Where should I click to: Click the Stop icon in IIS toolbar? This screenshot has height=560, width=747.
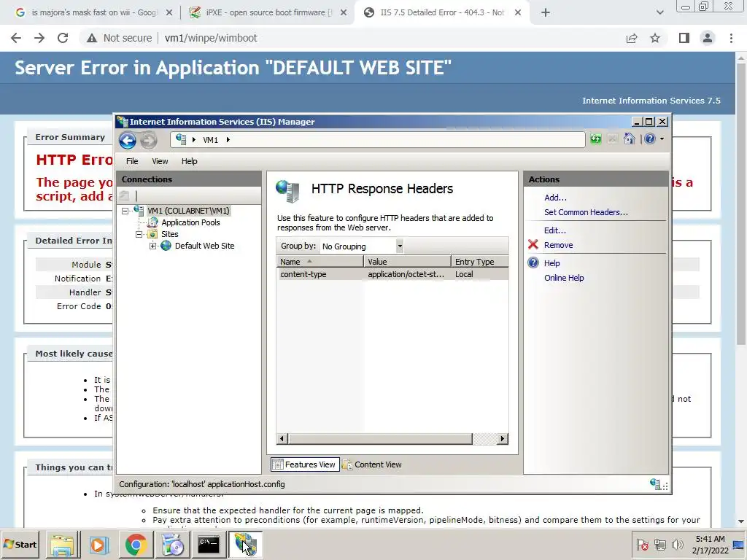[613, 139]
